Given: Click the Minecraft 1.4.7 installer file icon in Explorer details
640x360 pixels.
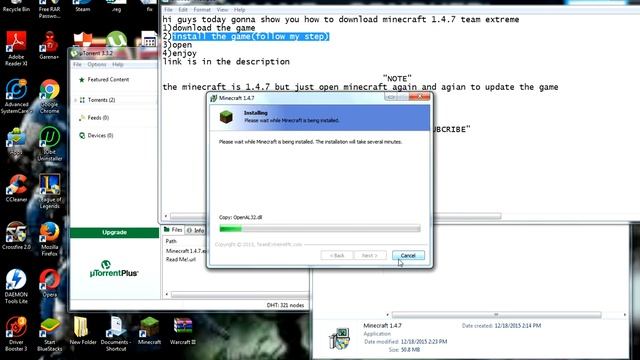Looking at the screenshot, I should click(339, 339).
